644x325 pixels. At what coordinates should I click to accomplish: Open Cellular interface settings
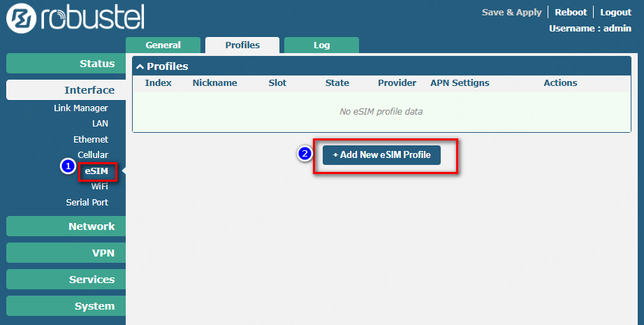pyautogui.click(x=93, y=155)
